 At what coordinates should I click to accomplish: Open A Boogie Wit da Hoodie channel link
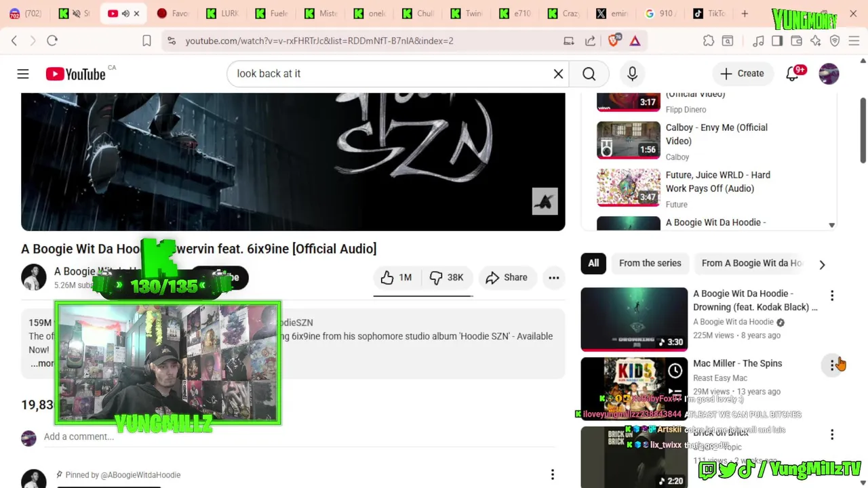coord(733,322)
